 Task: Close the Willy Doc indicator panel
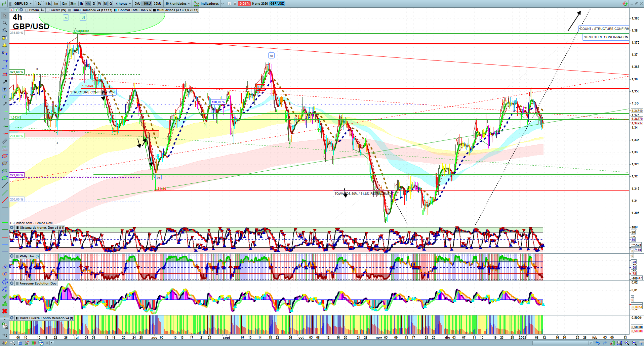[12, 256]
